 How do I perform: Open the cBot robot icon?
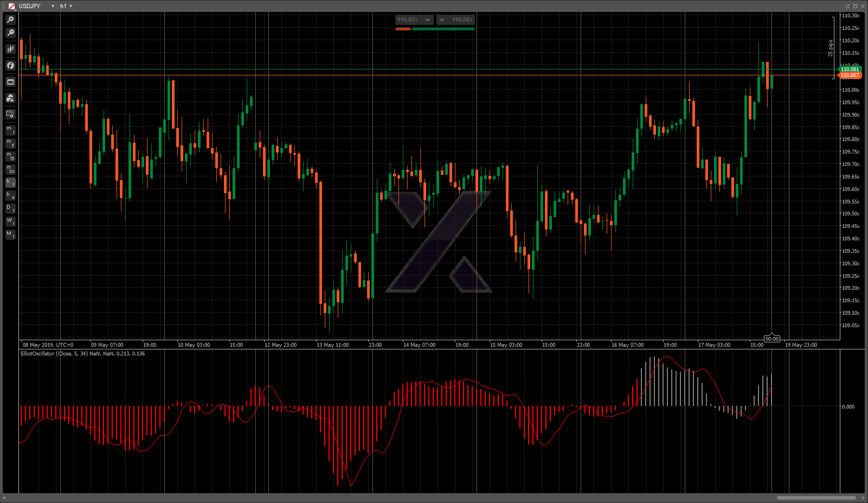point(10,82)
